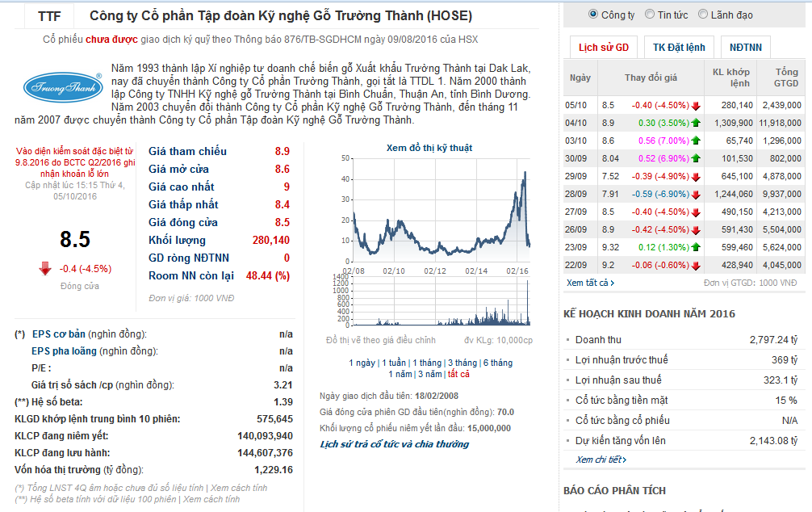Click the red down arrow in the 29/09 row
The image size is (812, 512).
tap(696, 177)
